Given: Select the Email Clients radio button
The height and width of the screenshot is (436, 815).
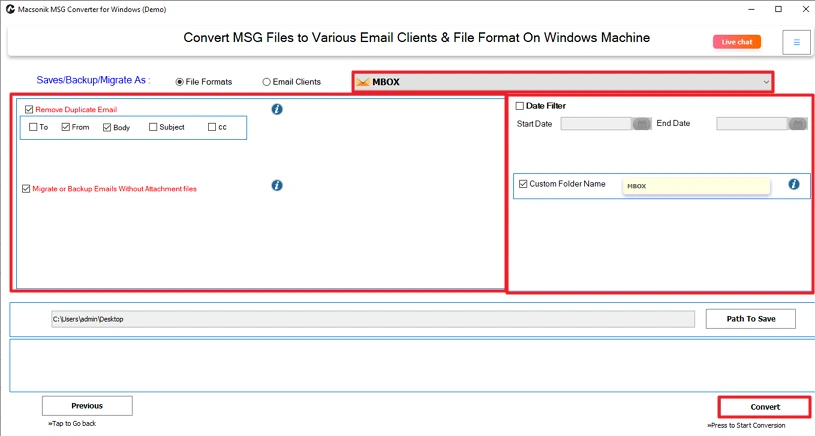Looking at the screenshot, I should pyautogui.click(x=266, y=82).
